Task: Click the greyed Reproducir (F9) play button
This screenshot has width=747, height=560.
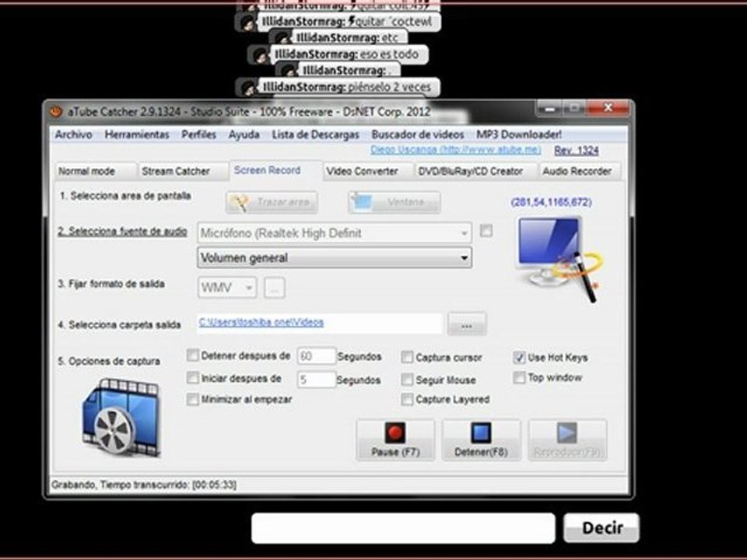Action: pyautogui.click(x=567, y=440)
